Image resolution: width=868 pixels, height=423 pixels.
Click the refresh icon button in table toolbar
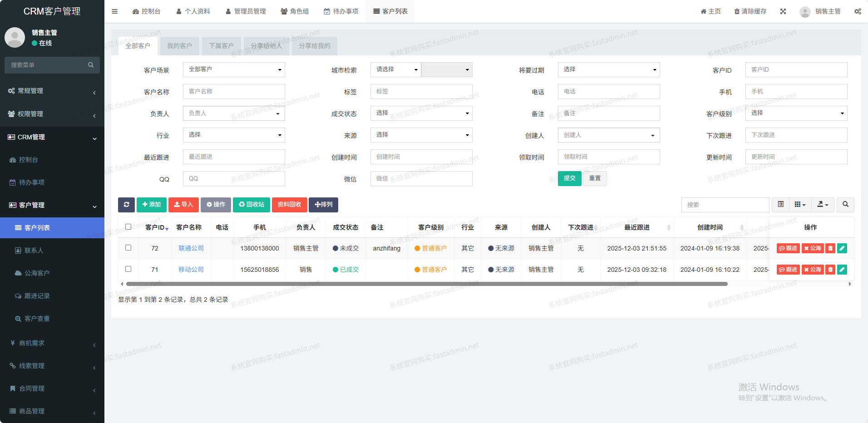click(x=126, y=205)
